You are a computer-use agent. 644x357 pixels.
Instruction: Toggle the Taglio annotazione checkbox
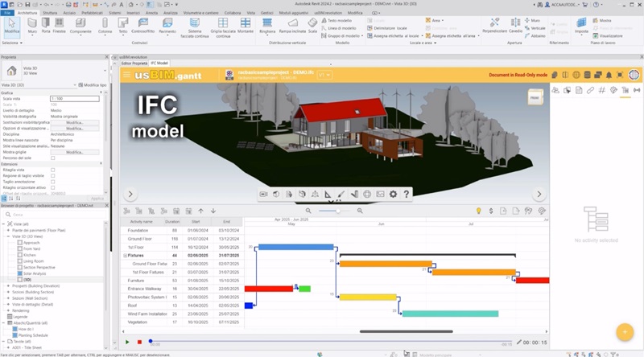pyautogui.click(x=52, y=182)
